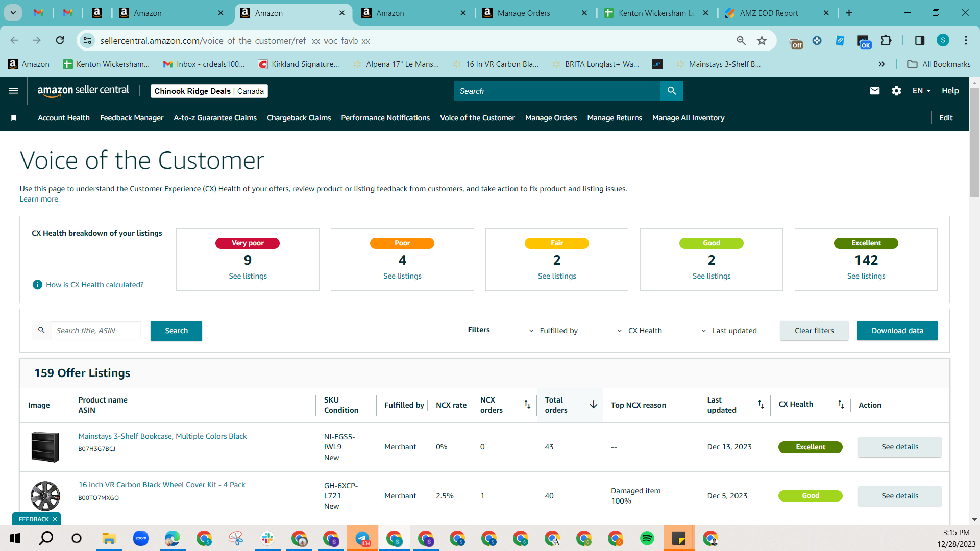Open Help in the Seller Central header

click(950, 91)
